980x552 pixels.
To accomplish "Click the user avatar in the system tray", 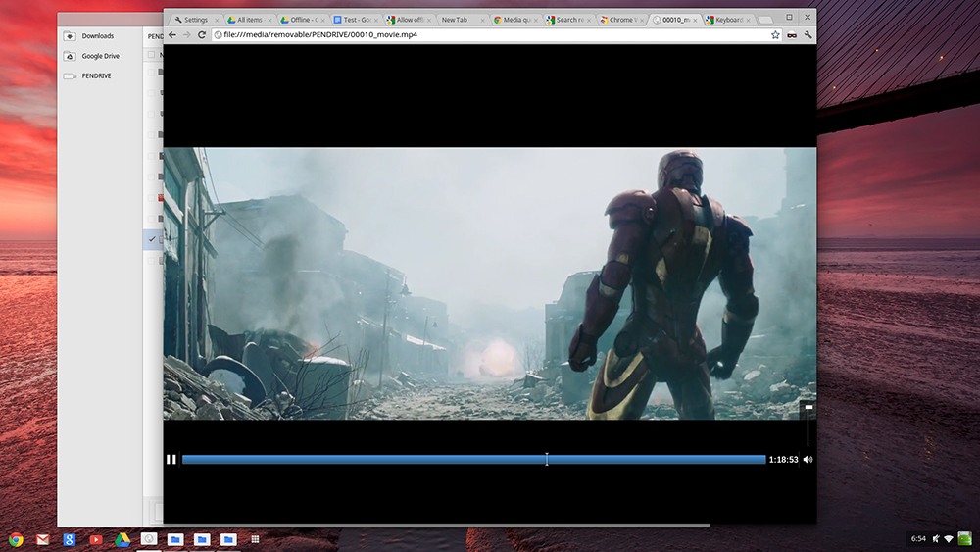I will click(965, 538).
